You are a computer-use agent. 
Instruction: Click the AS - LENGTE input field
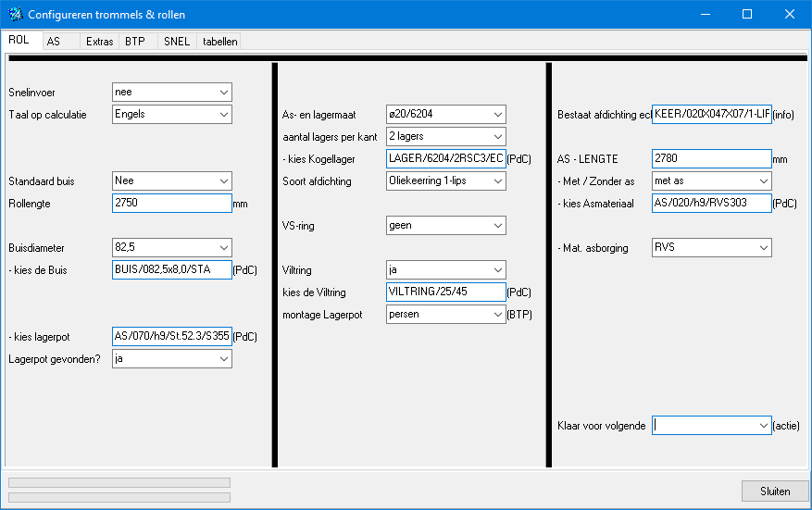point(711,159)
